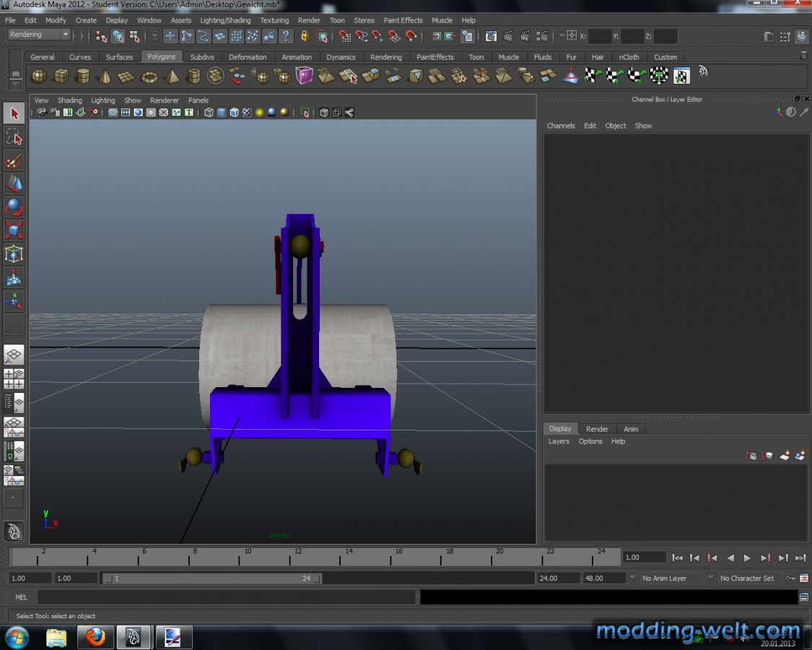The height and width of the screenshot is (650, 812).
Task: Switch to the Animation shelf tab
Action: (296, 57)
